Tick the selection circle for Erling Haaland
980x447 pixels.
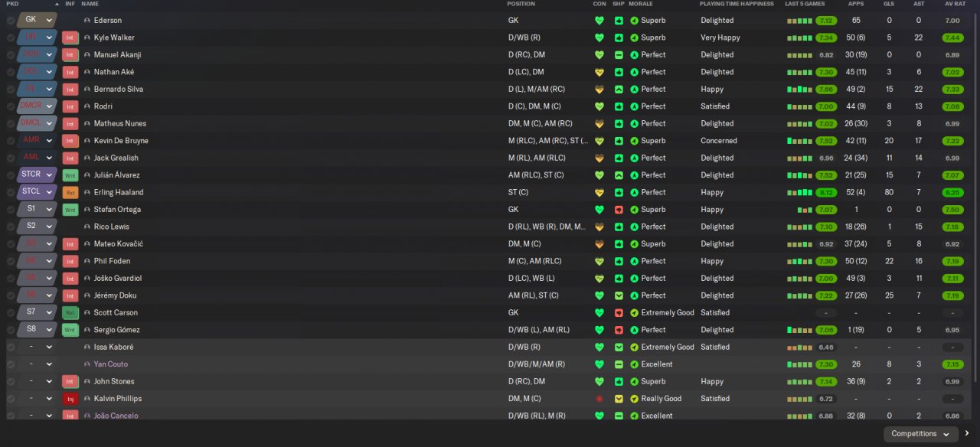[11, 192]
